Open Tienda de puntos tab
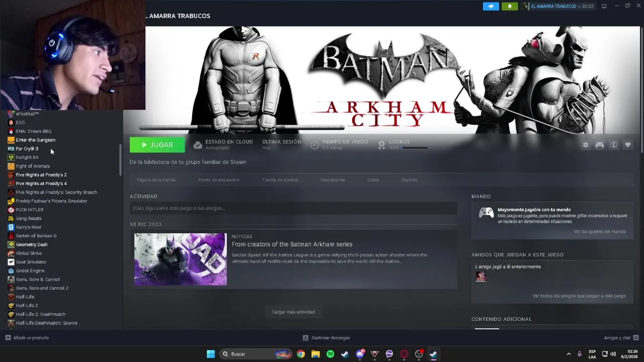Image resolution: width=644 pixels, height=362 pixels. [x=280, y=180]
